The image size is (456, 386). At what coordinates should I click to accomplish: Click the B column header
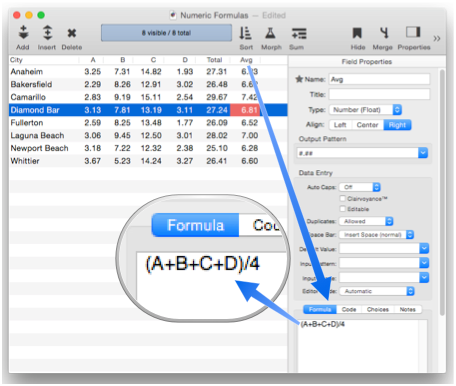(x=122, y=60)
